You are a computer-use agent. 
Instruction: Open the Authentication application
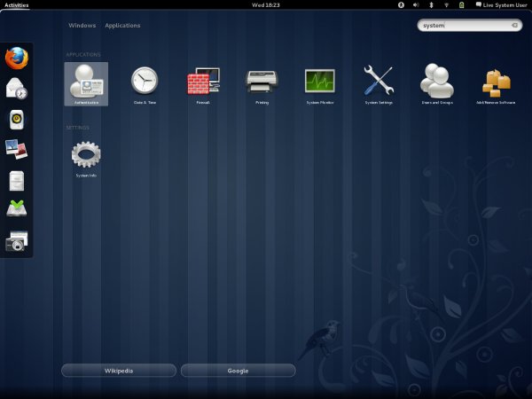pyautogui.click(x=86, y=83)
